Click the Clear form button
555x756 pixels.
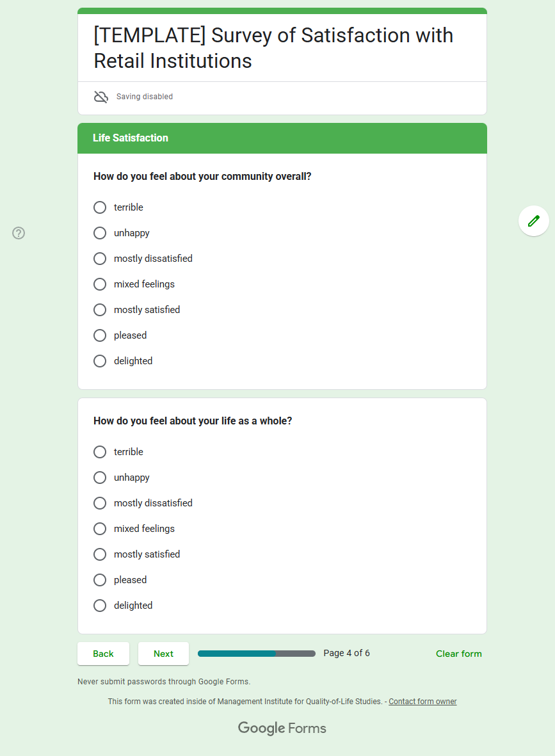(x=458, y=654)
